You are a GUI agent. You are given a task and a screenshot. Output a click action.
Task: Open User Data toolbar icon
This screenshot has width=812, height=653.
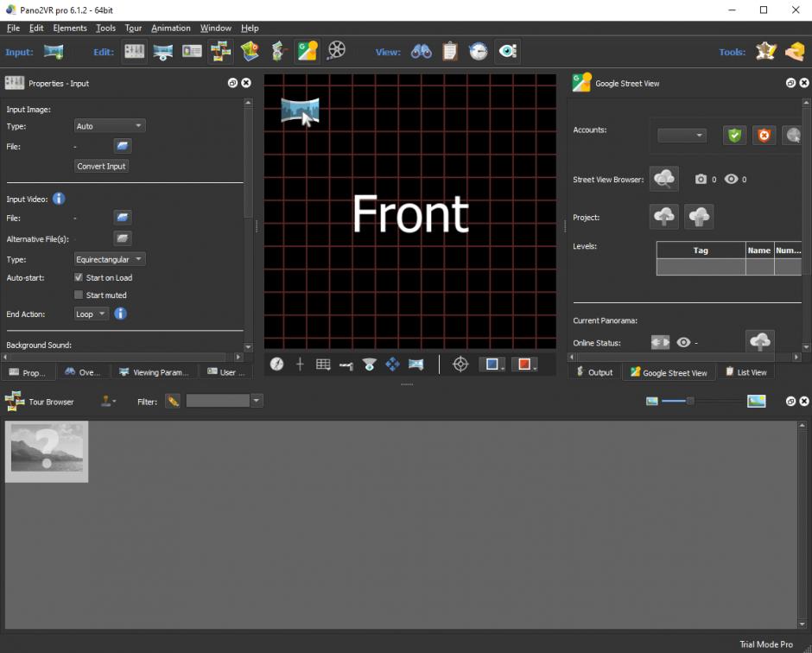coord(192,51)
